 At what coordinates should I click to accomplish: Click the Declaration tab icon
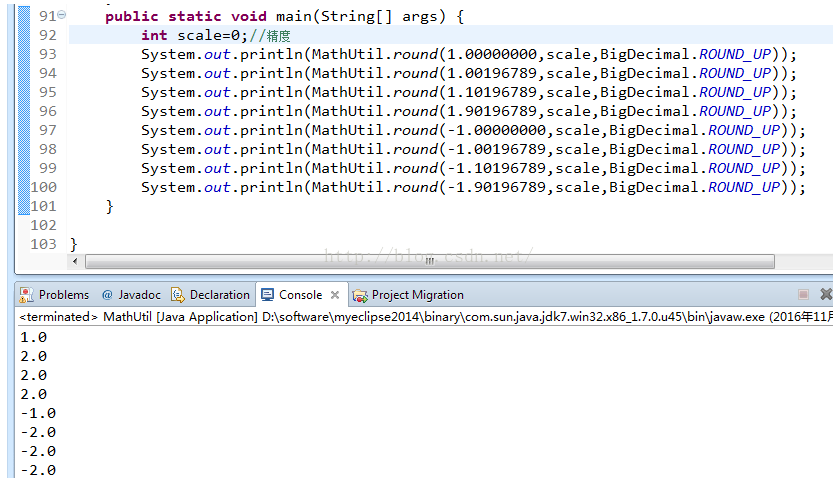pos(177,295)
